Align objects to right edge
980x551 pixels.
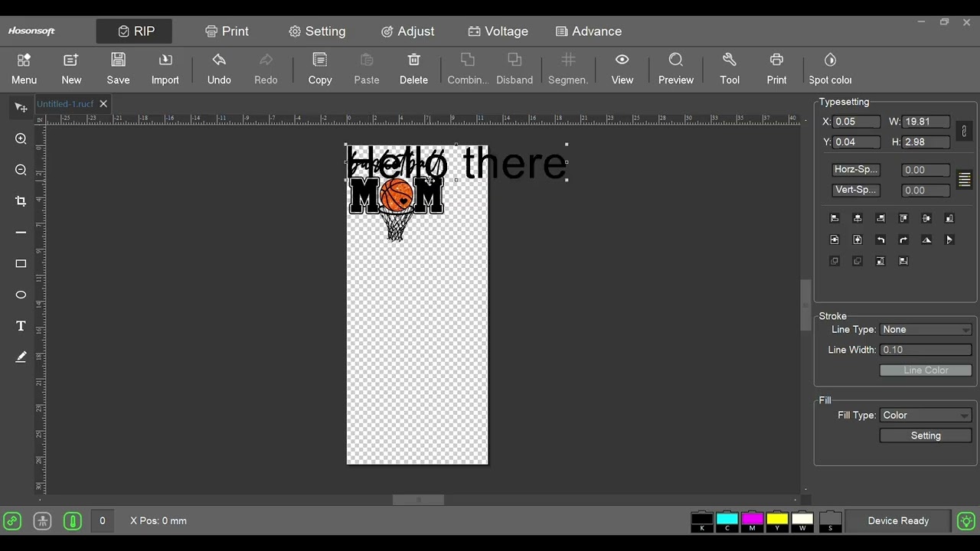pos(880,218)
